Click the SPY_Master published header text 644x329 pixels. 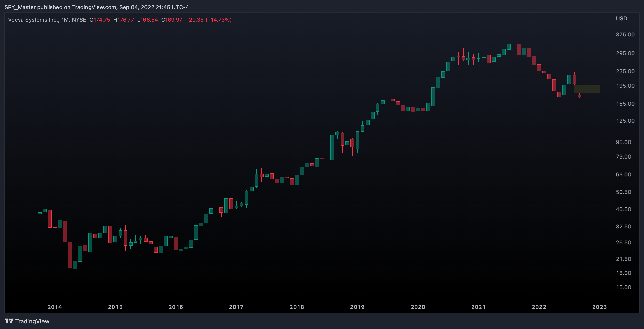click(97, 7)
